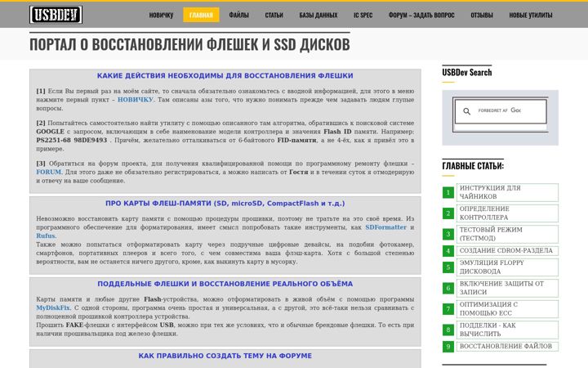Open article ИНСТРУКЦИЯ ДЛЯ ЧАЙНИКОВ
This screenshot has height=368, width=588.
click(507, 192)
